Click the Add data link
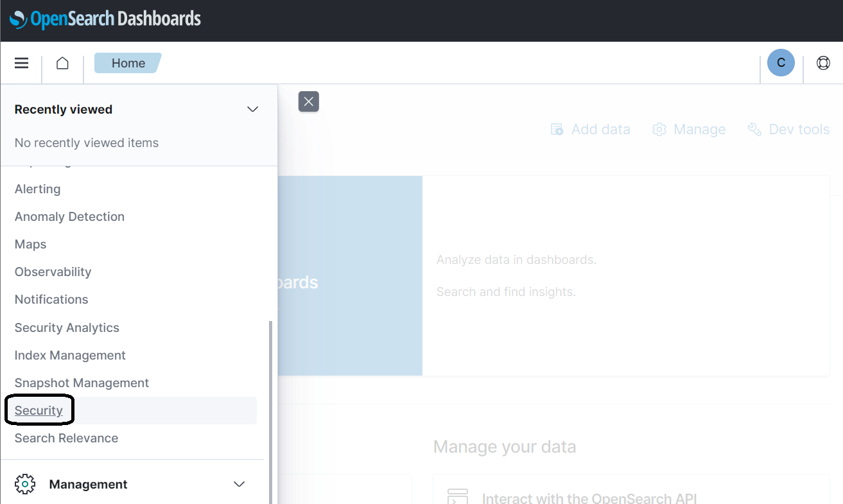 point(591,130)
